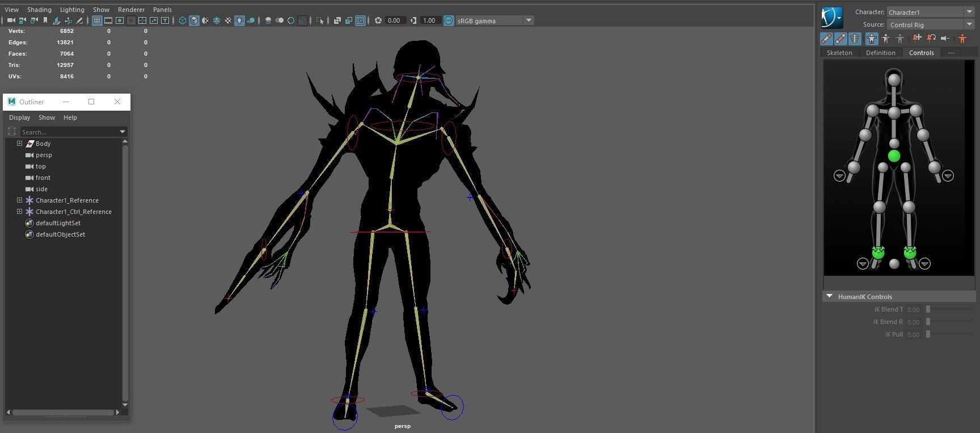Image resolution: width=980 pixels, height=433 pixels.
Task: Toggle X-Ray Joints icon
Action: click(360, 20)
